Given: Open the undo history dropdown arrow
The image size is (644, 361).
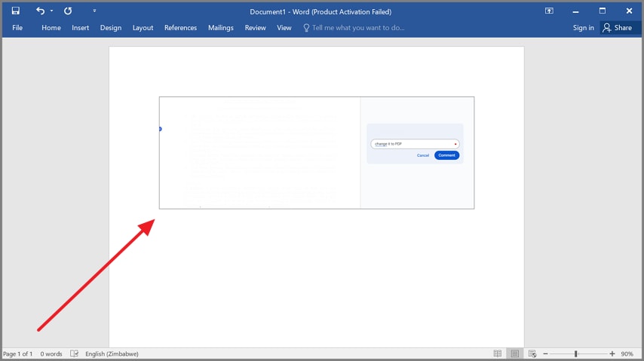Looking at the screenshot, I should (x=52, y=11).
